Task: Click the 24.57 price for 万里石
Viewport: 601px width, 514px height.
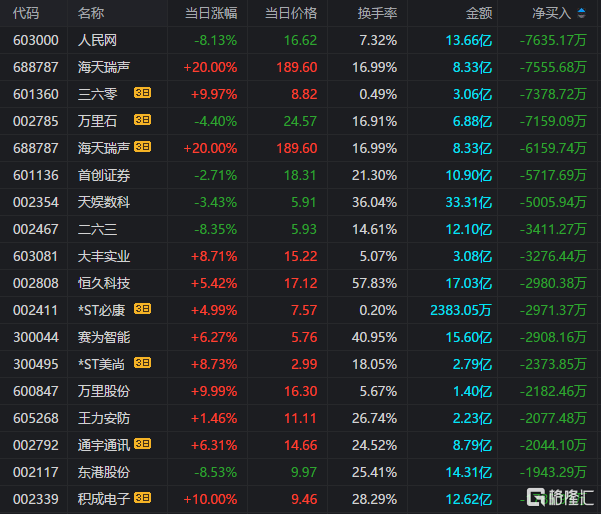Action: (x=300, y=122)
